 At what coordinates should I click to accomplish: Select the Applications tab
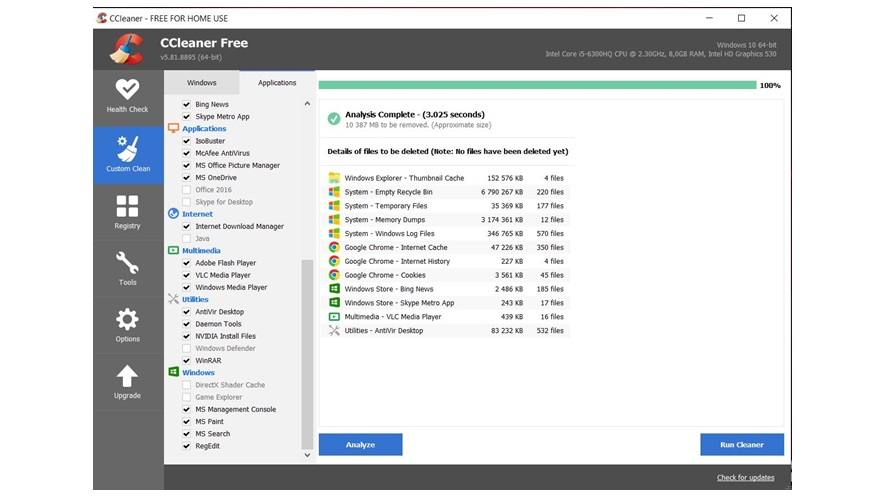click(x=277, y=83)
